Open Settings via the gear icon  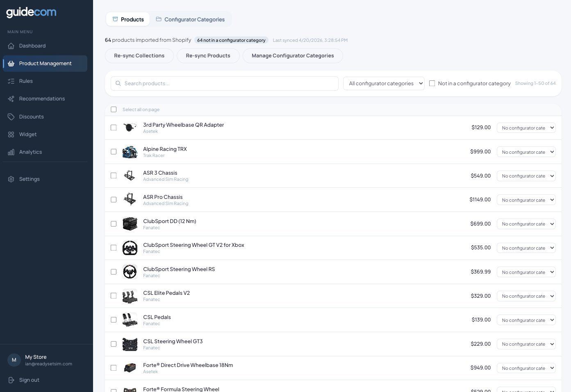(11, 179)
